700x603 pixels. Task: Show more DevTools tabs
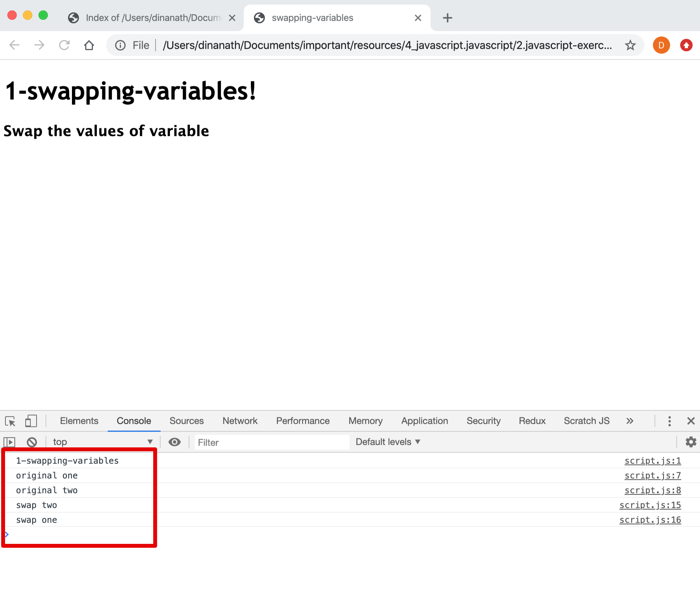click(630, 421)
